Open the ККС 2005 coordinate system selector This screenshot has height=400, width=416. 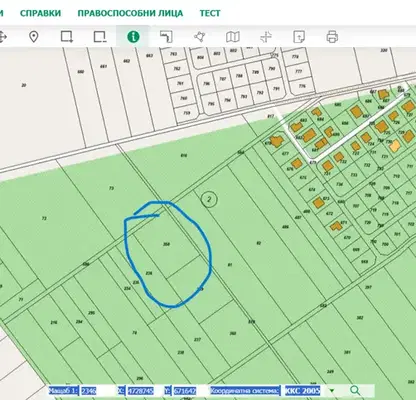pos(303,390)
